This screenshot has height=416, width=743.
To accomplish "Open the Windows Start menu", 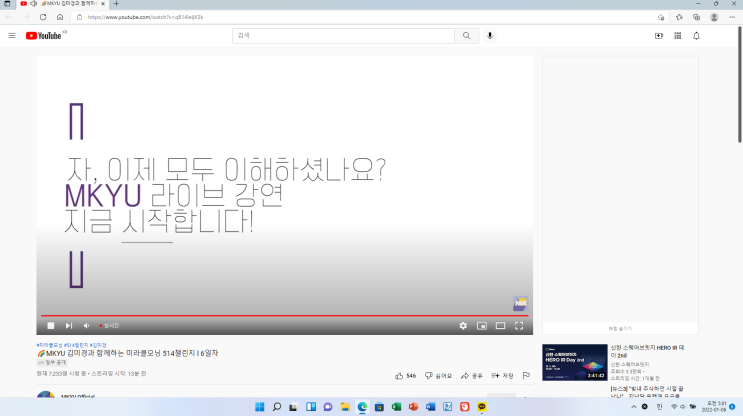I will pos(260,407).
